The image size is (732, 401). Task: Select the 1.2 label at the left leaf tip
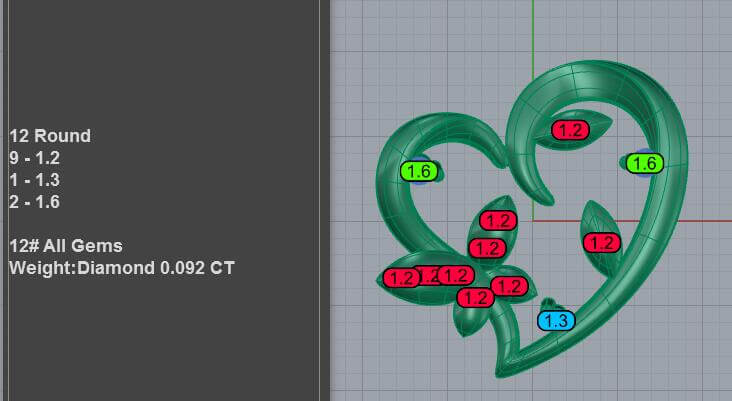pos(401,278)
